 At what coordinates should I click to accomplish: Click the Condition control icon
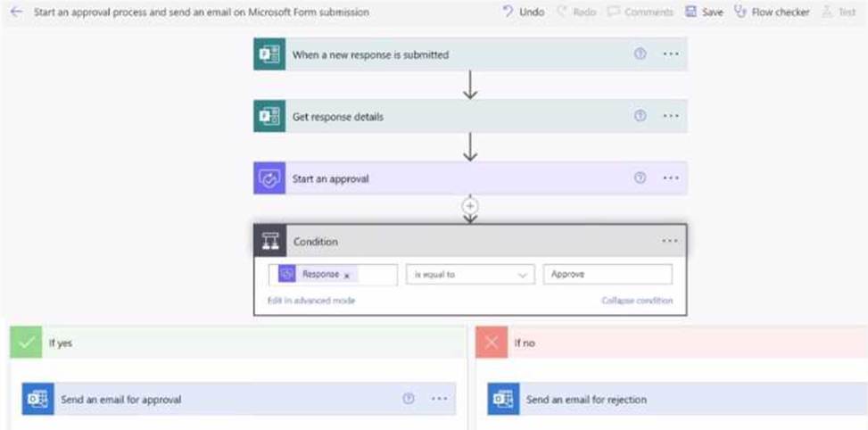tap(270, 241)
